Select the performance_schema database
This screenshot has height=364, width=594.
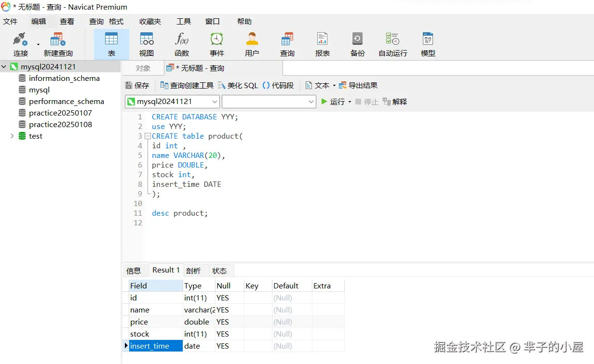point(66,102)
